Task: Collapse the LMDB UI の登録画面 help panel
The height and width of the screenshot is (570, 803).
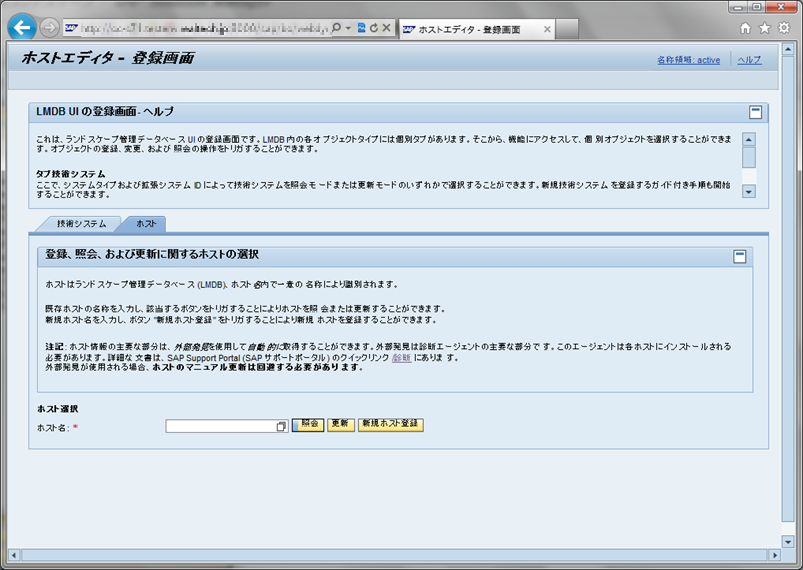Action: click(x=755, y=112)
